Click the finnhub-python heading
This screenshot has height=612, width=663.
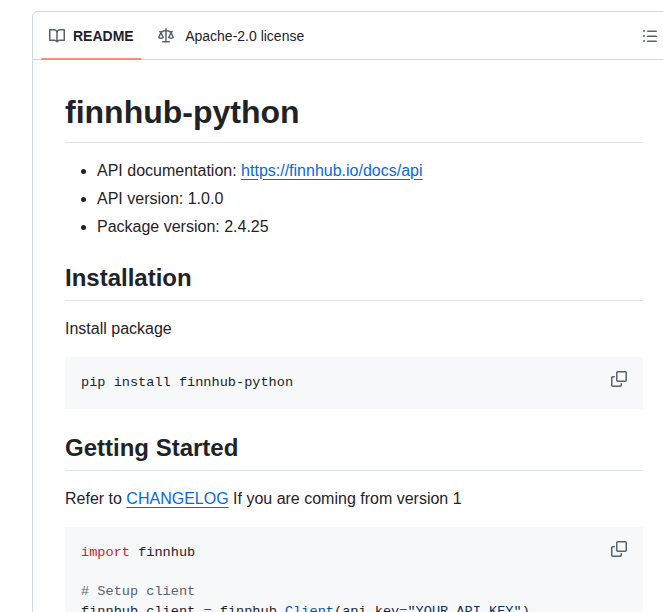point(182,113)
